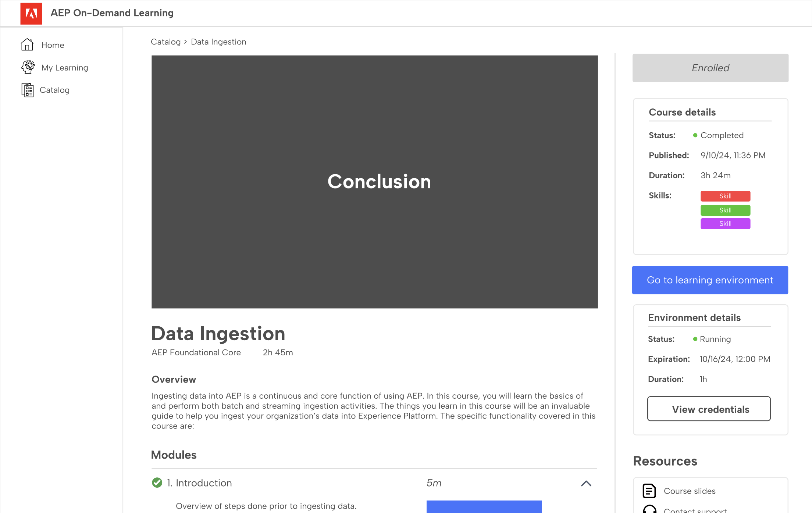Click Go to learning environment button
The height and width of the screenshot is (513, 812).
coord(710,280)
